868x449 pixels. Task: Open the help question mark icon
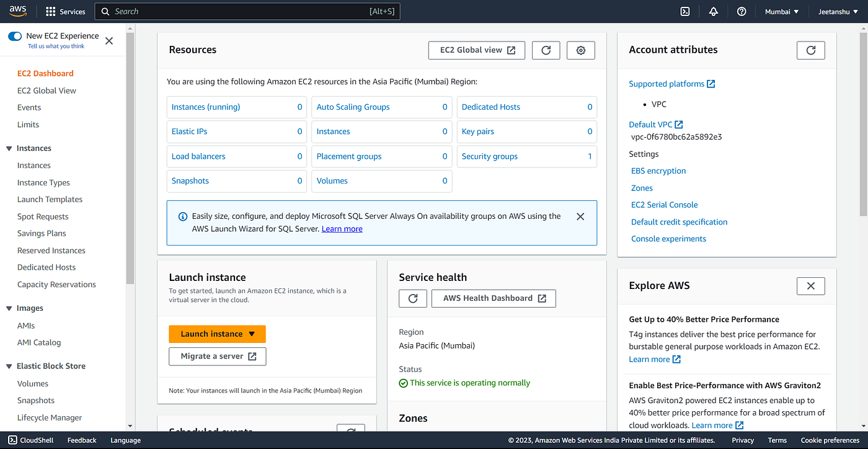pos(742,11)
